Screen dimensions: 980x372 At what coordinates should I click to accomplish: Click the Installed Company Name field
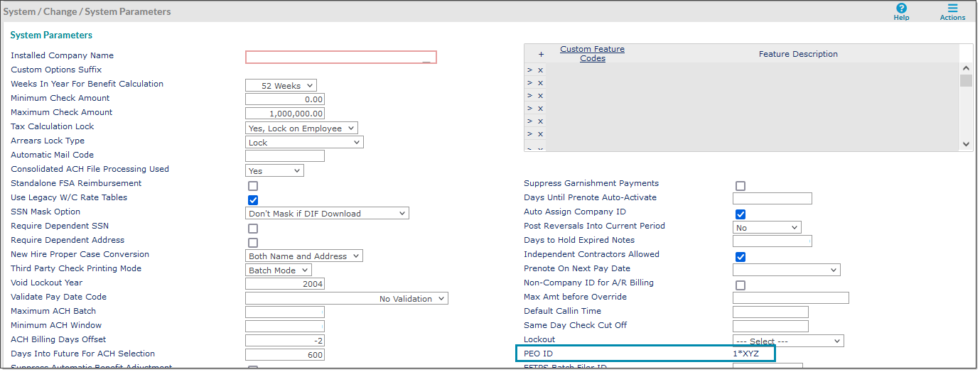(340, 58)
